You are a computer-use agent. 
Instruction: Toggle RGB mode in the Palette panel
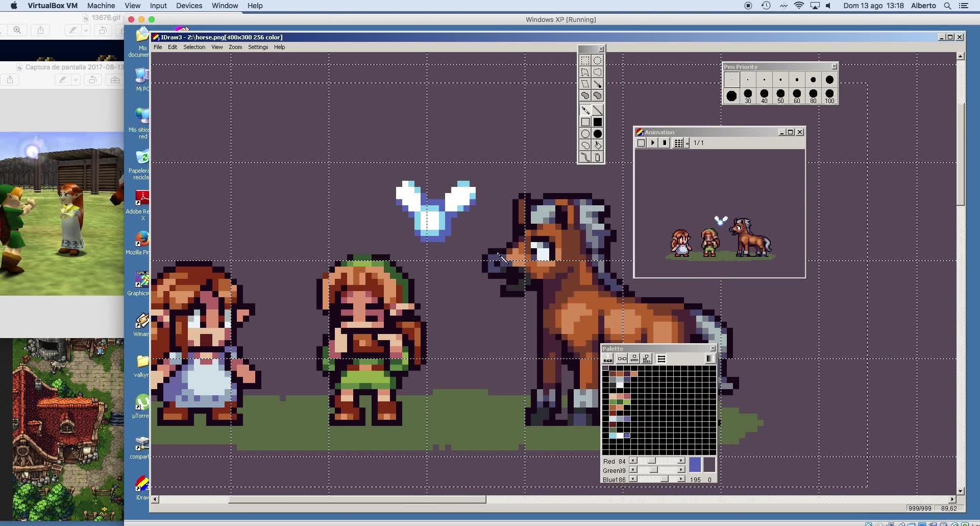coord(607,358)
